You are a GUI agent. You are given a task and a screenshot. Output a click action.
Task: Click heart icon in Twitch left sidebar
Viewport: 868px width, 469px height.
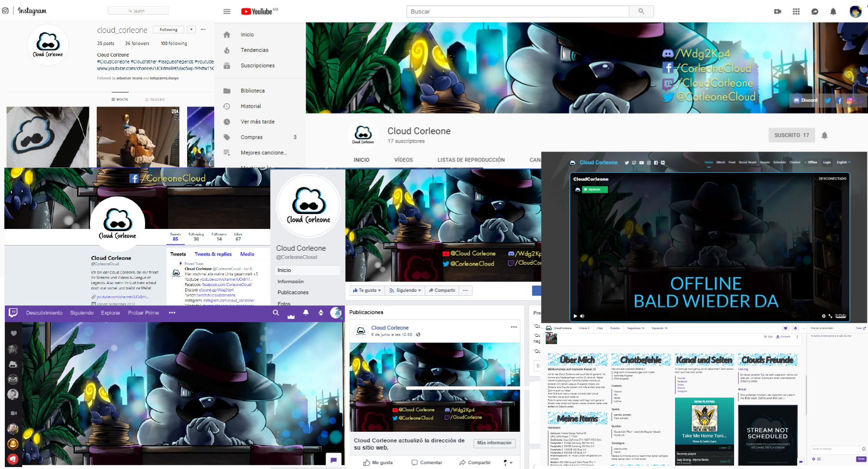pyautogui.click(x=14, y=333)
